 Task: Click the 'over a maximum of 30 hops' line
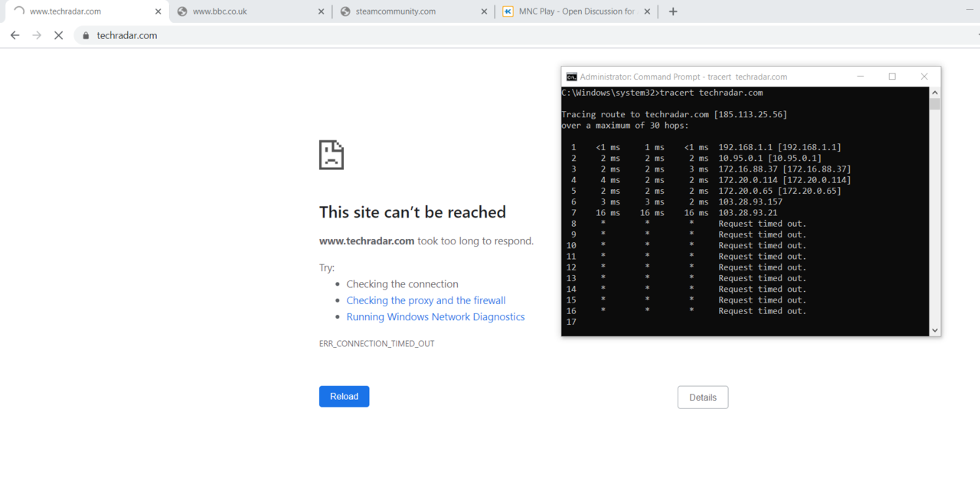coord(625,125)
